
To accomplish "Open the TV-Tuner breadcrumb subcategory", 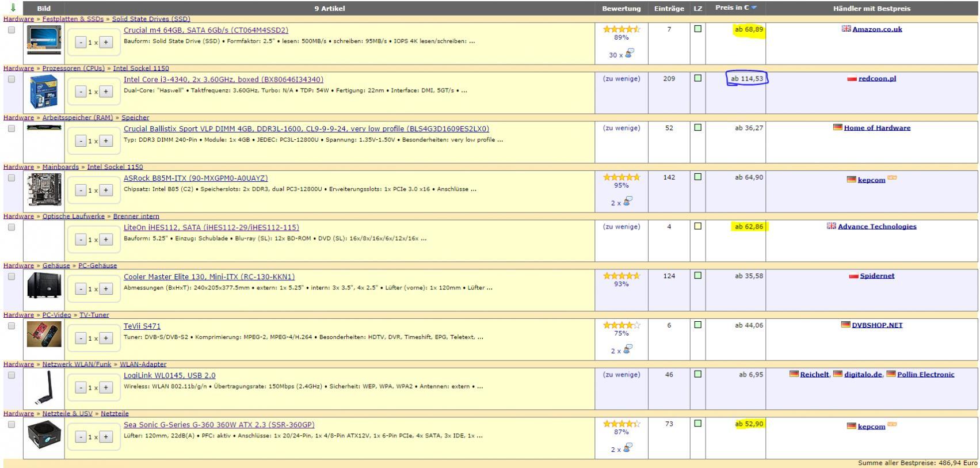I will pyautogui.click(x=94, y=315).
